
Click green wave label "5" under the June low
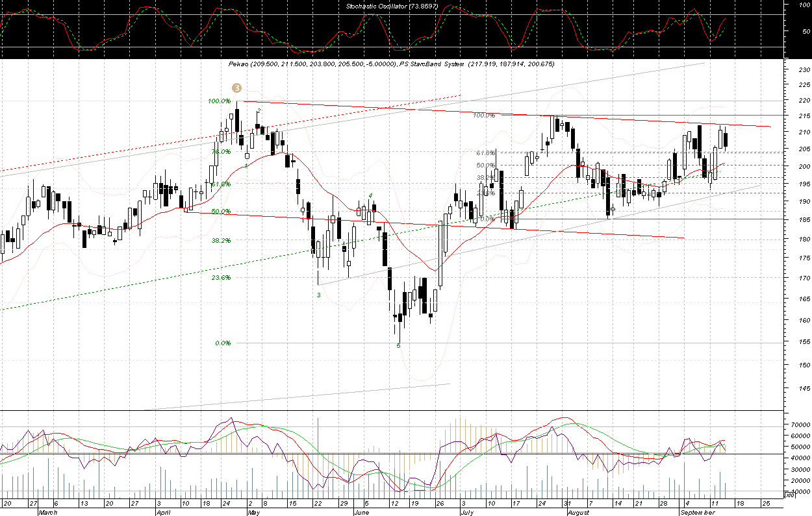(398, 346)
